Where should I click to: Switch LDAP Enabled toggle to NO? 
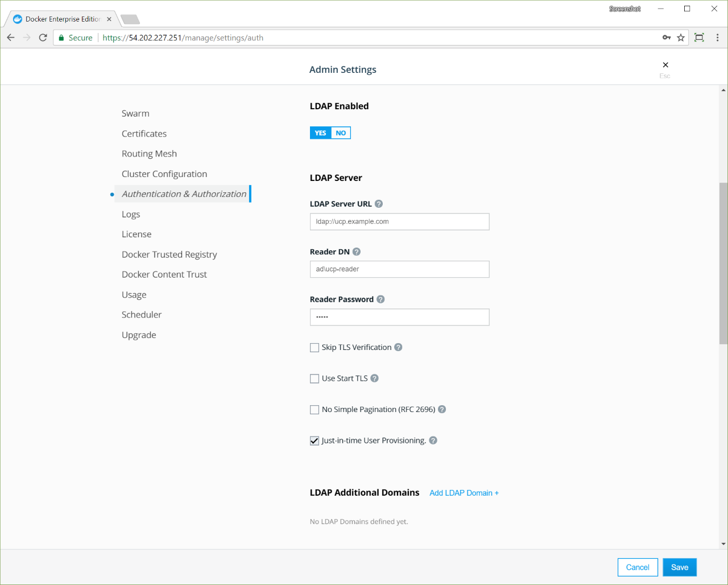point(341,133)
